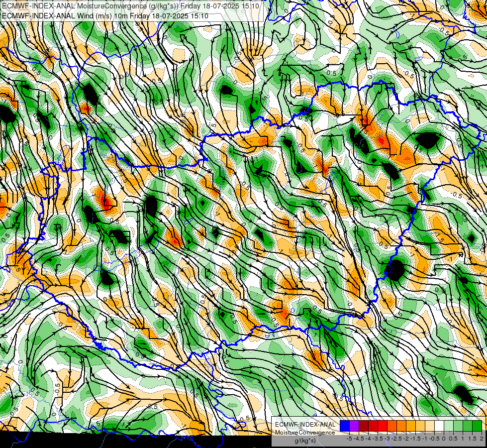
Task: Select the medium green swatch between 1 and 1.5
Action: coord(468,426)
